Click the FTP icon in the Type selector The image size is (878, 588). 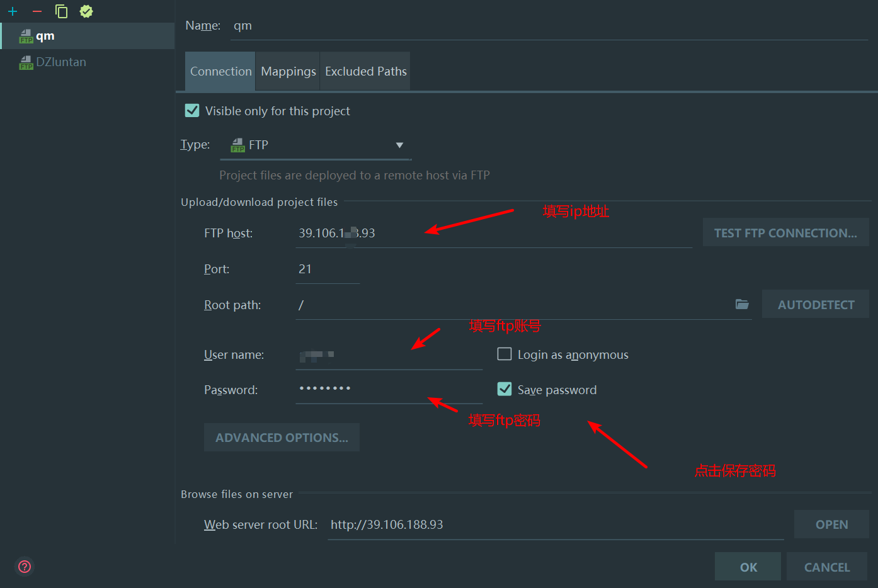click(237, 144)
